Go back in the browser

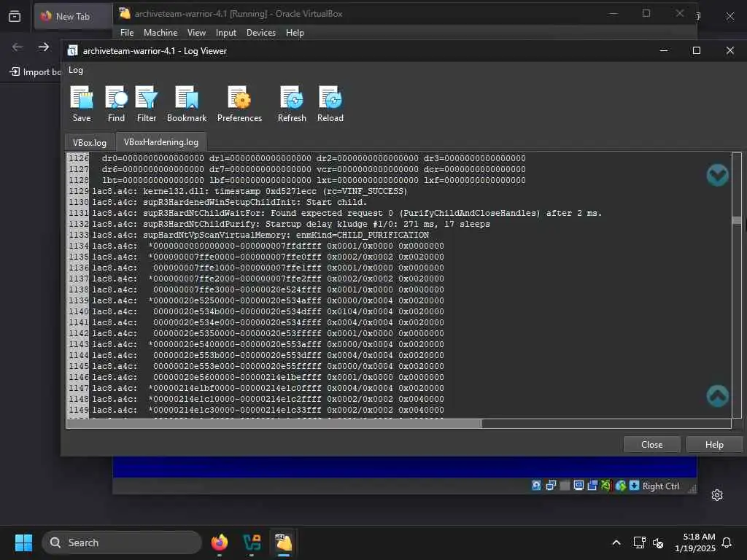click(18, 47)
